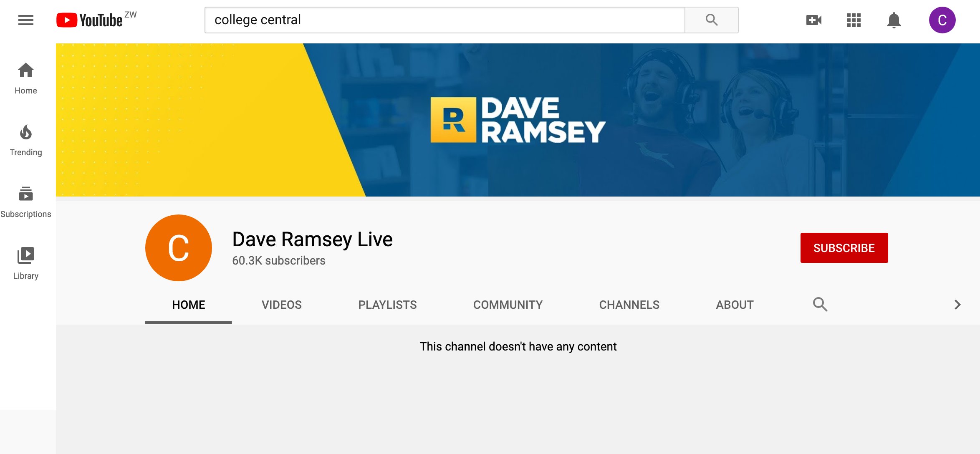980x454 pixels.
Task: Open the purple account avatar menu
Action: pos(942,20)
